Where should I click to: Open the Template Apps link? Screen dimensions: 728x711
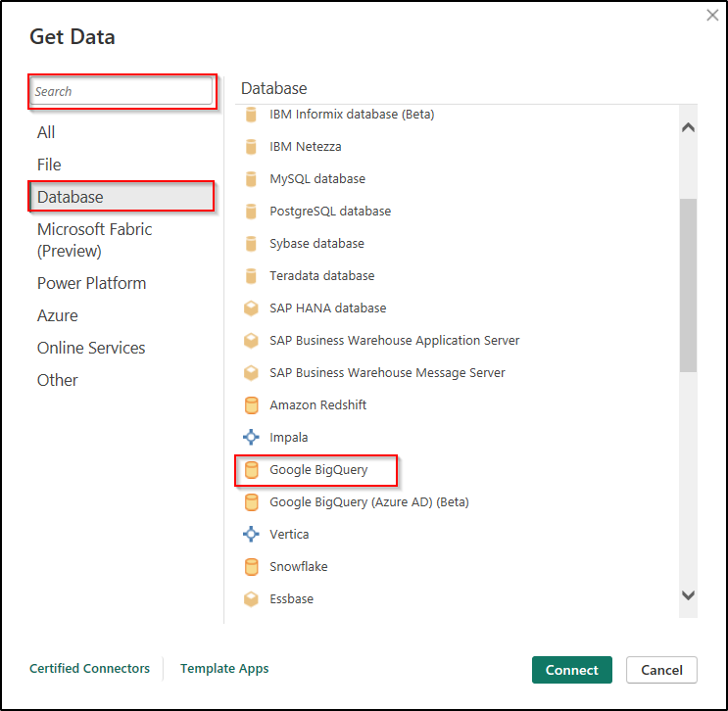pos(224,668)
